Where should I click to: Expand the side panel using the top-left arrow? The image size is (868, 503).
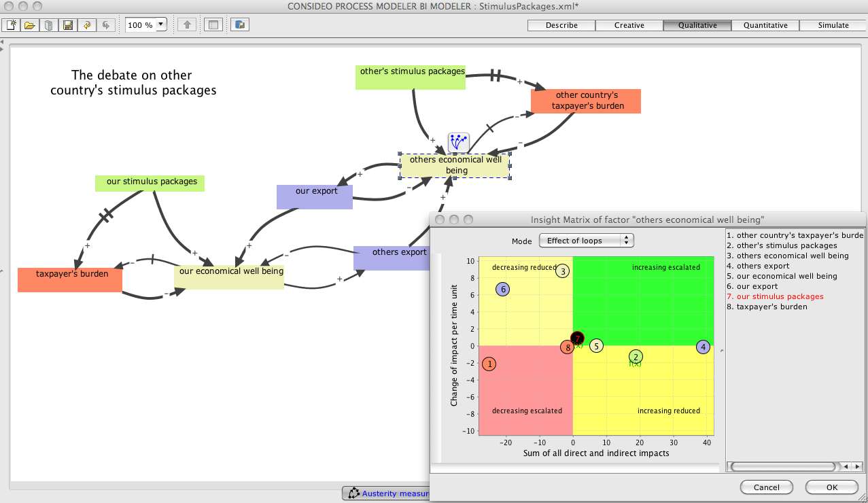(x=3, y=42)
